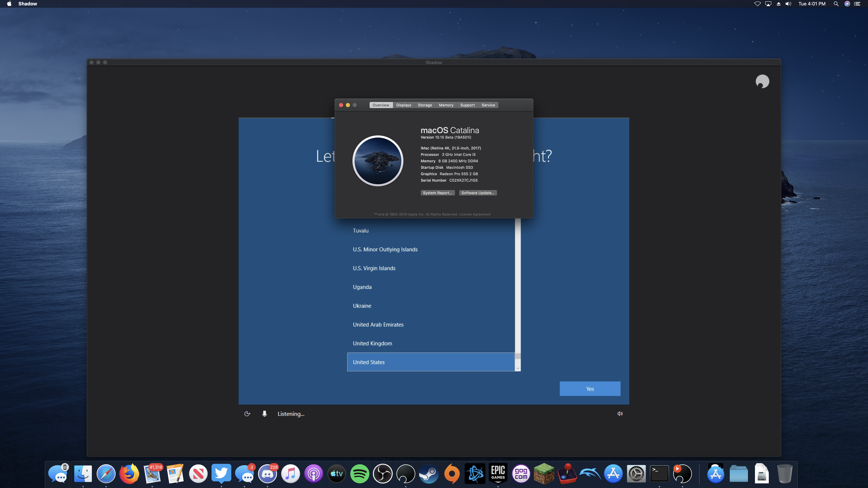Confirm region with the Yes button
The image size is (868, 488).
coord(590,389)
